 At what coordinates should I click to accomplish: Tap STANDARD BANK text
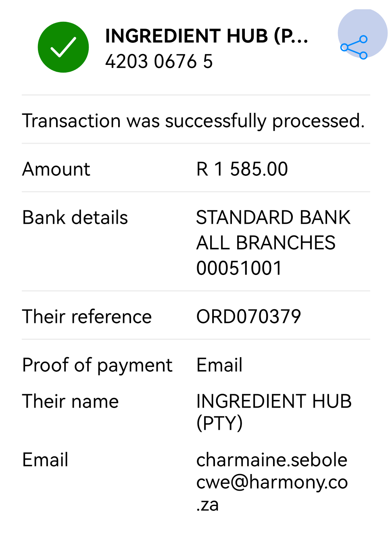273,217
